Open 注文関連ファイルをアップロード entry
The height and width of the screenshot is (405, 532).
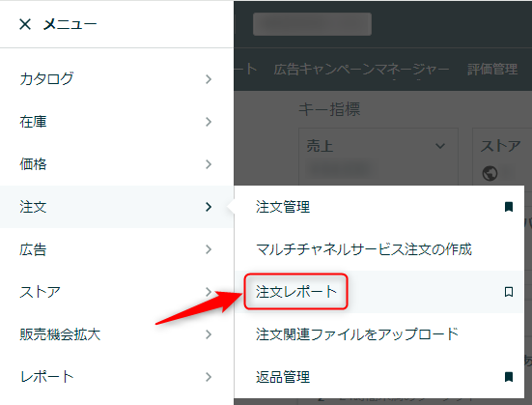point(357,334)
